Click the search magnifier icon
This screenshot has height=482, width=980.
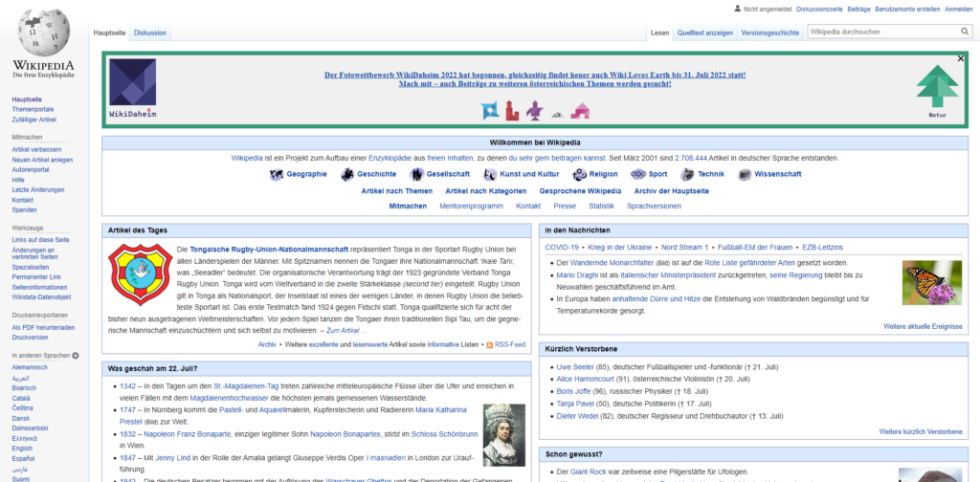pos(965,32)
